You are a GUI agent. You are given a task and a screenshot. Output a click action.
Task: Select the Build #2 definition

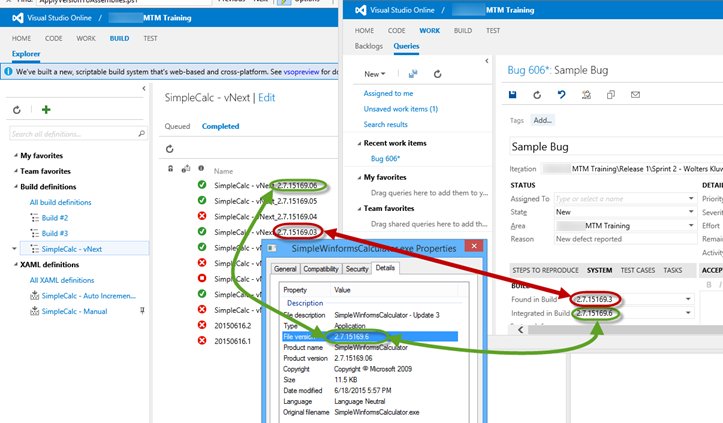55,218
